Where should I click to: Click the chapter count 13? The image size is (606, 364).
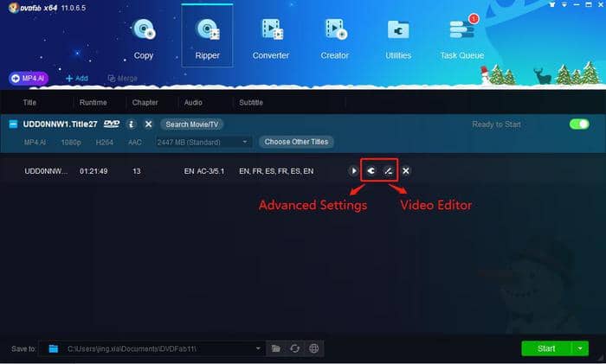tap(137, 171)
